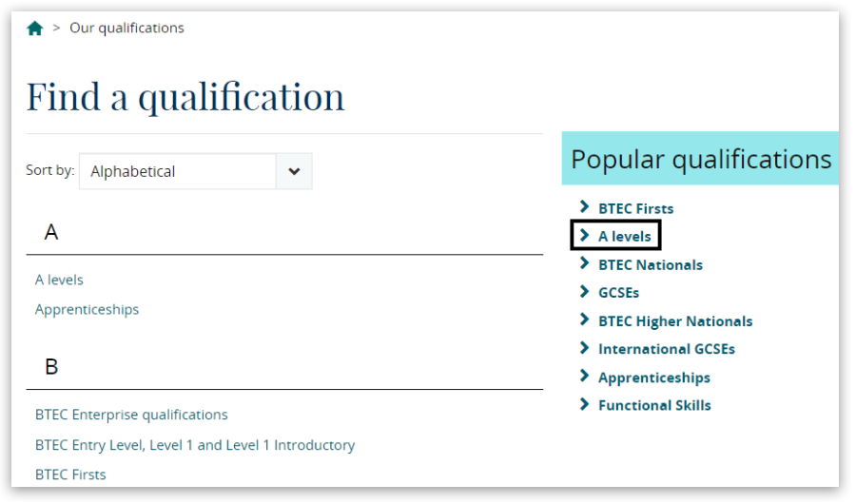The width and height of the screenshot is (856, 504).
Task: Click the chevron icon beside BTEC Firsts
Action: point(584,207)
